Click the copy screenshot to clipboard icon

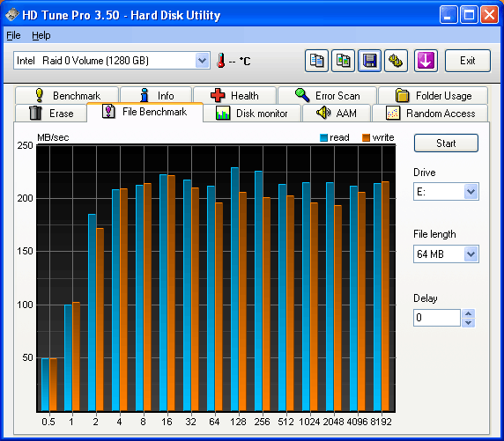click(343, 61)
